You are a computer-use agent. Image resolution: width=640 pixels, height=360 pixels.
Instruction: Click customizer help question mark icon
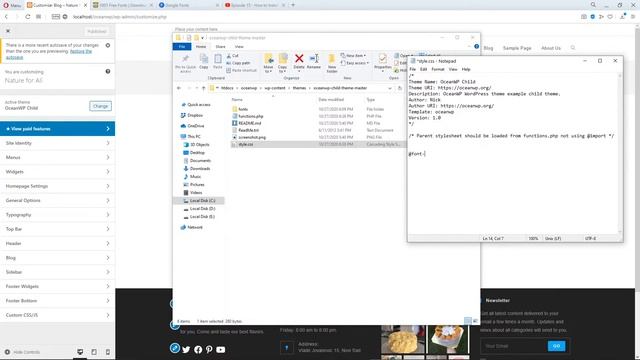click(108, 71)
